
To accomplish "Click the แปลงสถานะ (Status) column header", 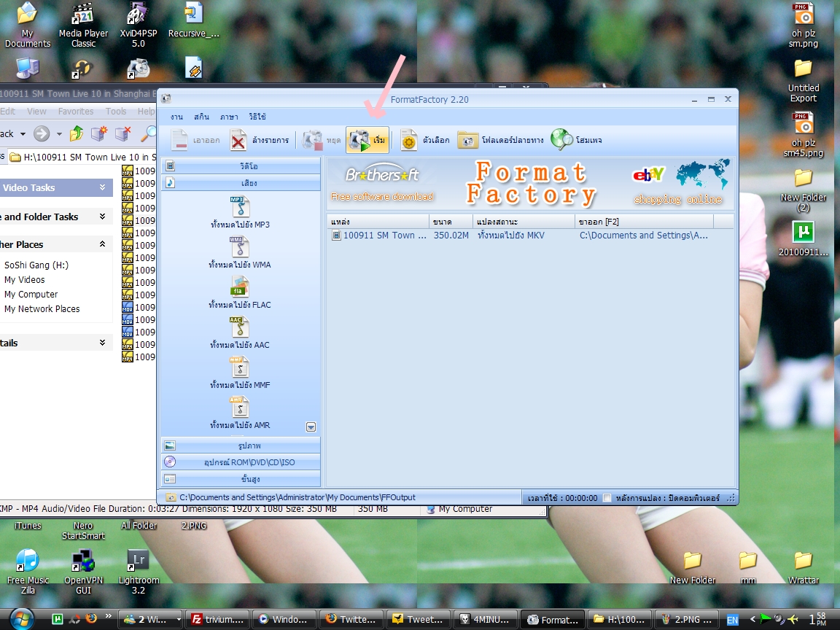I will pos(524,221).
